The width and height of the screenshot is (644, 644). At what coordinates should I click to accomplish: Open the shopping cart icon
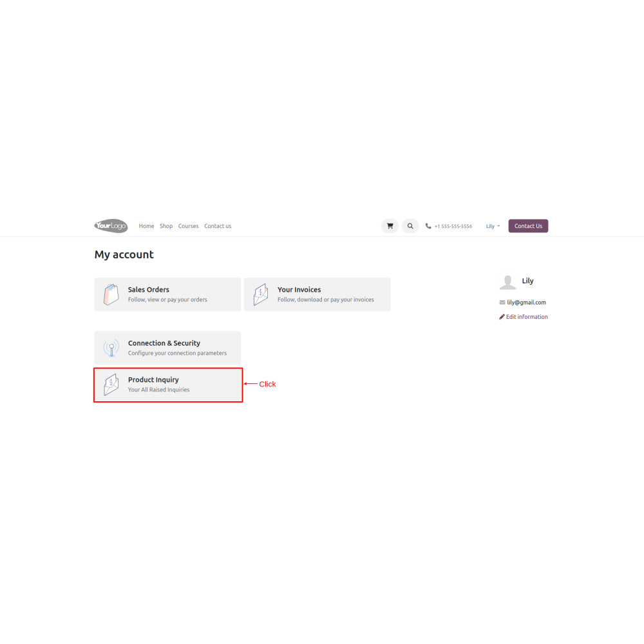coord(390,226)
